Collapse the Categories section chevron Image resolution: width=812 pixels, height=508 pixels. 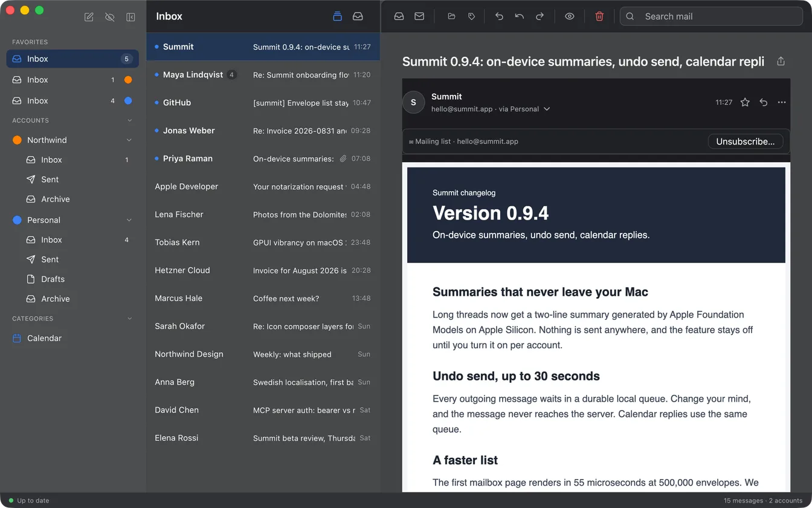click(129, 318)
